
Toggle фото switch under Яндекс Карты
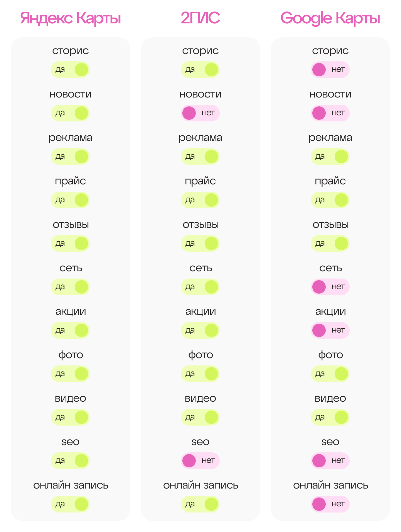[70, 374]
